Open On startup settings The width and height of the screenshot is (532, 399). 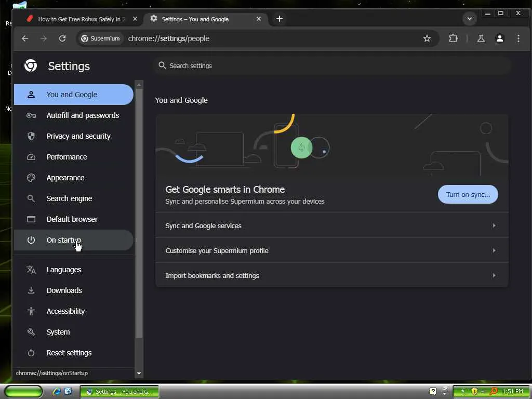[x=74, y=240]
